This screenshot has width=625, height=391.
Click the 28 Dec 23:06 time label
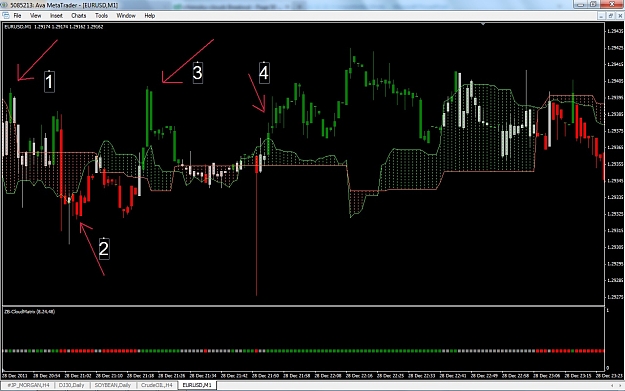[547, 376]
